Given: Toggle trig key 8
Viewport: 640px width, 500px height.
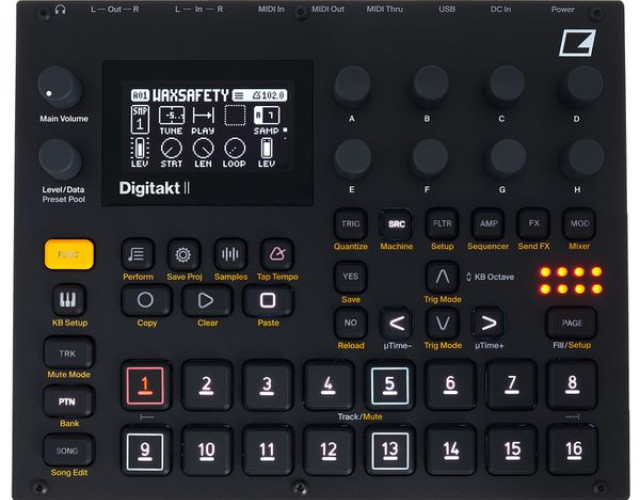Looking at the screenshot, I should [572, 385].
